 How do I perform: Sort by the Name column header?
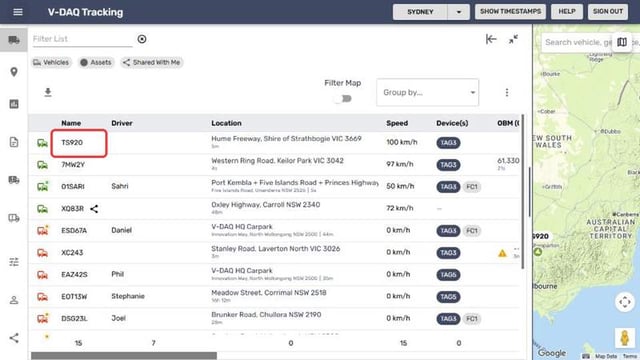tap(71, 123)
